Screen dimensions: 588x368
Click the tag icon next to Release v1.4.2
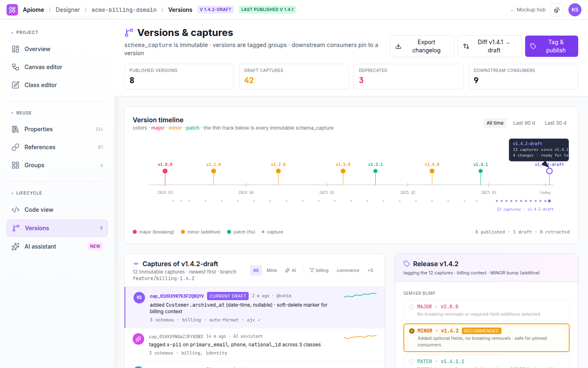coord(407,264)
